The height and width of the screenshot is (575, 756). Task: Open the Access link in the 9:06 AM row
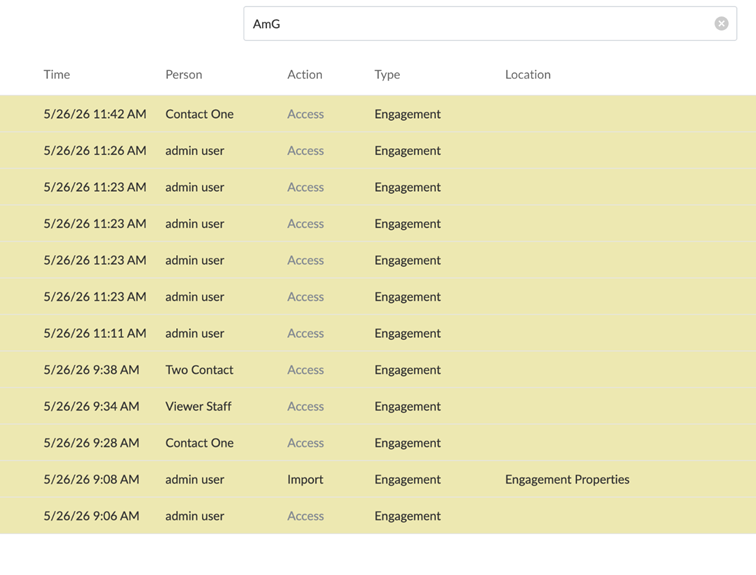pyautogui.click(x=306, y=516)
